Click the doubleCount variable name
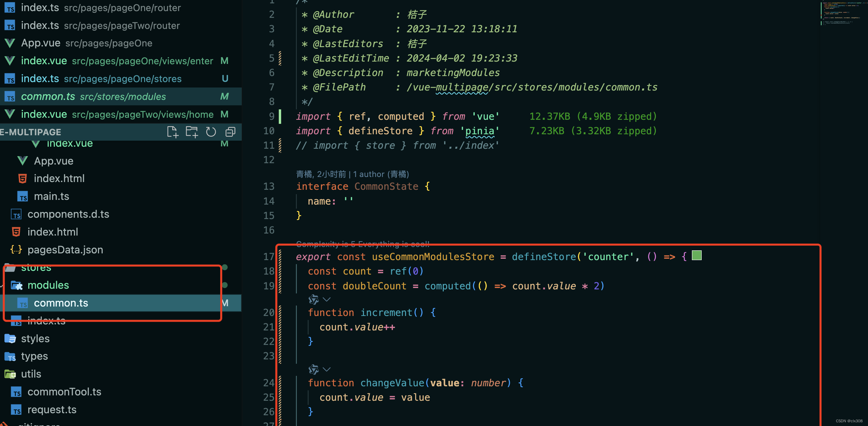 374,286
